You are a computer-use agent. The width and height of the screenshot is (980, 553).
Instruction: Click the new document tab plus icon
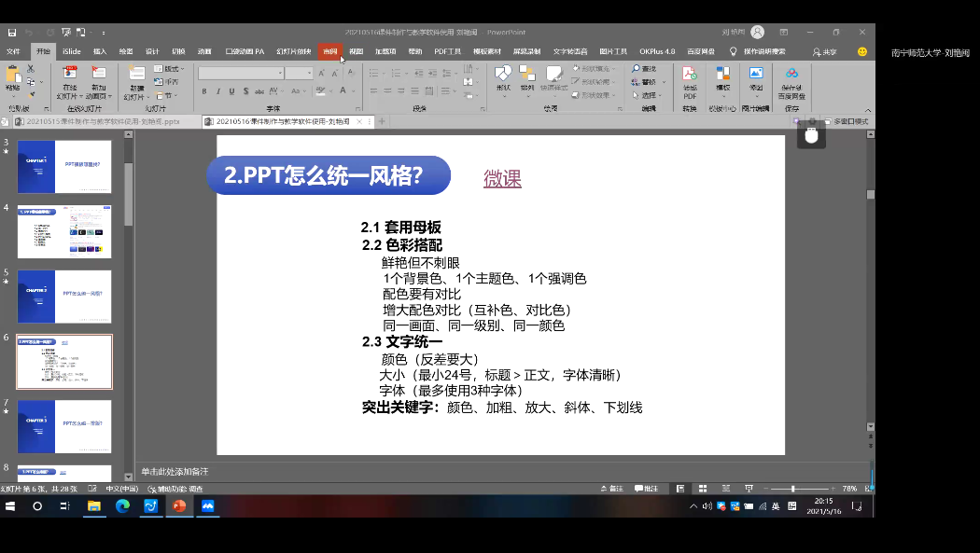(x=382, y=122)
